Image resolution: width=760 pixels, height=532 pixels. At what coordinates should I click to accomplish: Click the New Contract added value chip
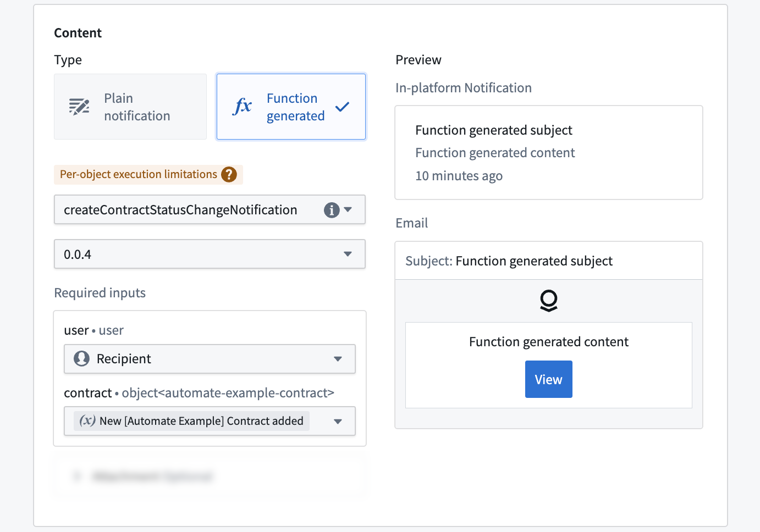point(191,421)
